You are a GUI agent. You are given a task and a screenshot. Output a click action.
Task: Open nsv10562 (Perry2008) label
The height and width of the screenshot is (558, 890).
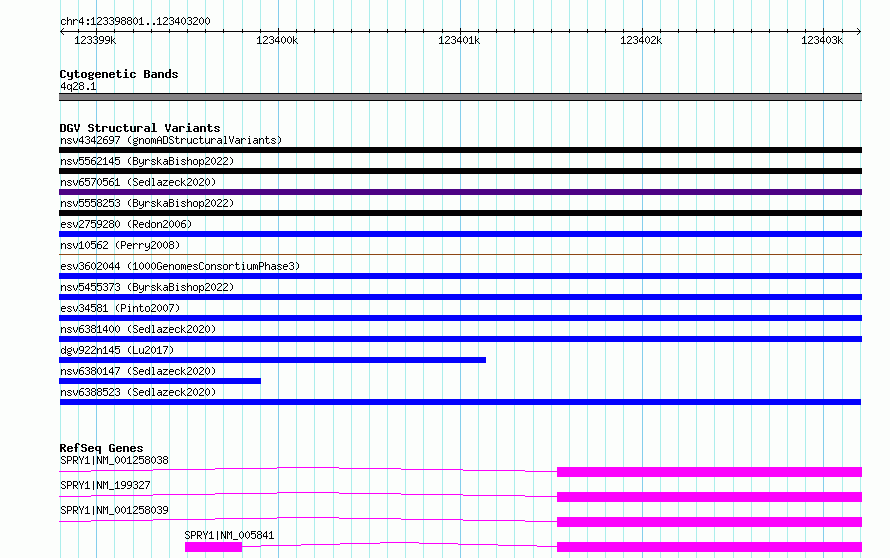coord(120,245)
